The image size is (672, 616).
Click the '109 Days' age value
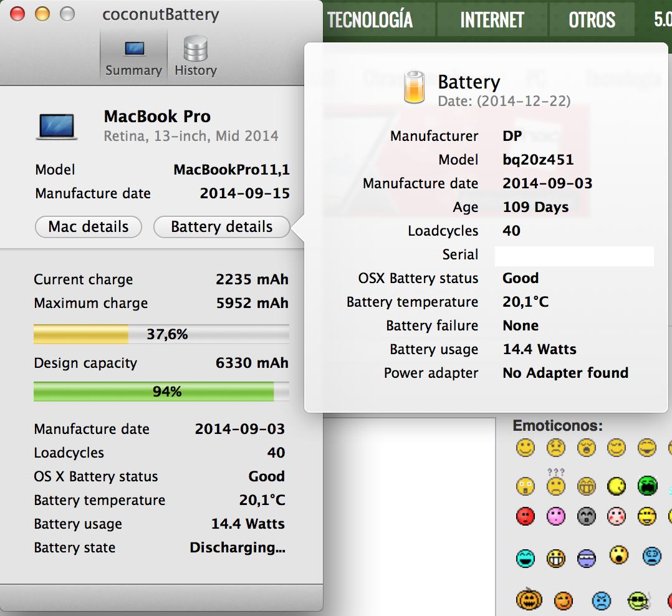pyautogui.click(x=535, y=207)
